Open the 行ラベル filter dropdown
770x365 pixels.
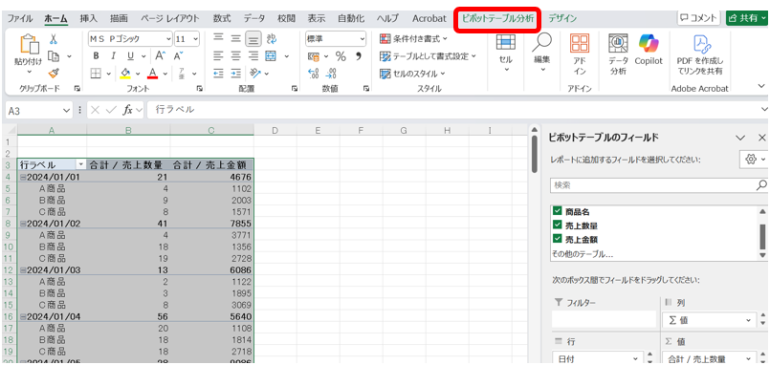pyautogui.click(x=81, y=165)
